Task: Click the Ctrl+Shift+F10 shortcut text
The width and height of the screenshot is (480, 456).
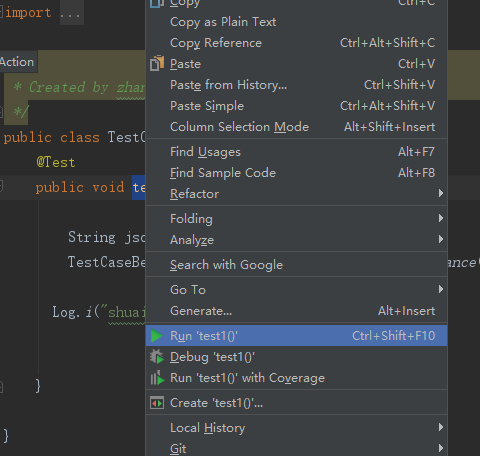Action: click(394, 336)
